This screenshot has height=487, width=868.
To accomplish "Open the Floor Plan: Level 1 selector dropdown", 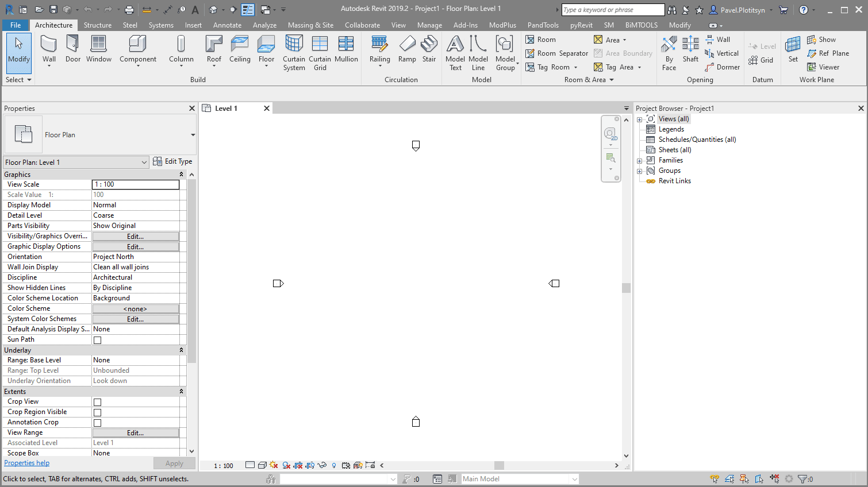I will (145, 161).
